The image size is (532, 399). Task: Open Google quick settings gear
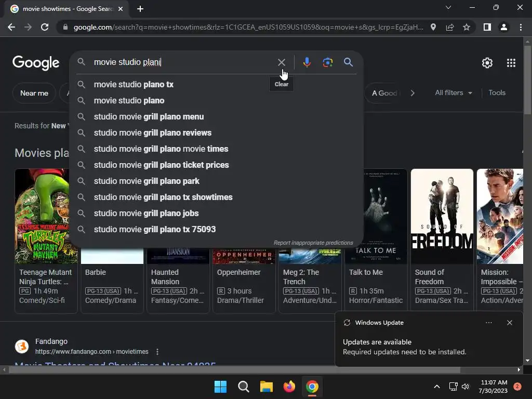pyautogui.click(x=487, y=63)
